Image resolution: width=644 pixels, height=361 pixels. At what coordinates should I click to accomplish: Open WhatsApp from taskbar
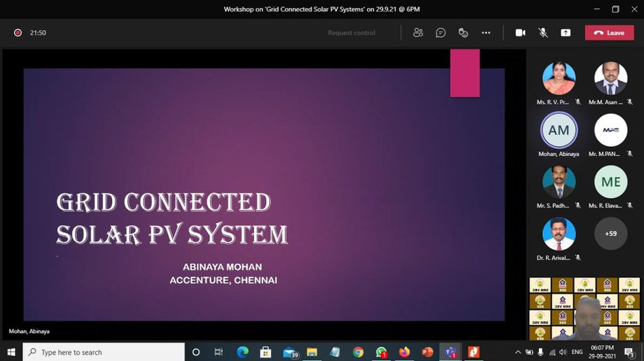coord(381,352)
